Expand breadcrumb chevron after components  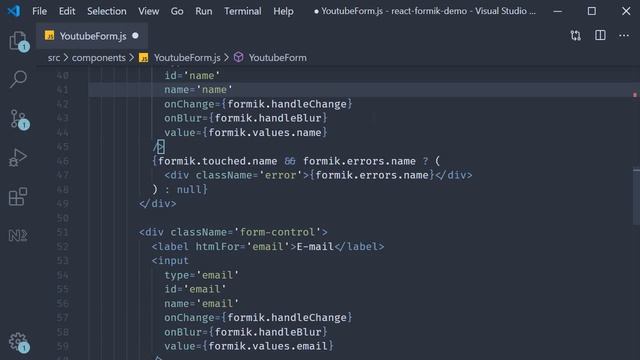click(x=131, y=58)
